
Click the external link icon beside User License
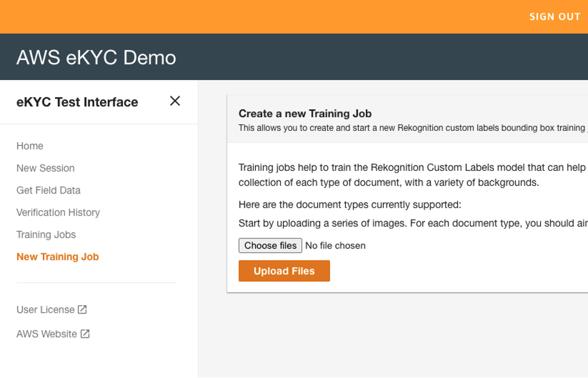tap(82, 309)
